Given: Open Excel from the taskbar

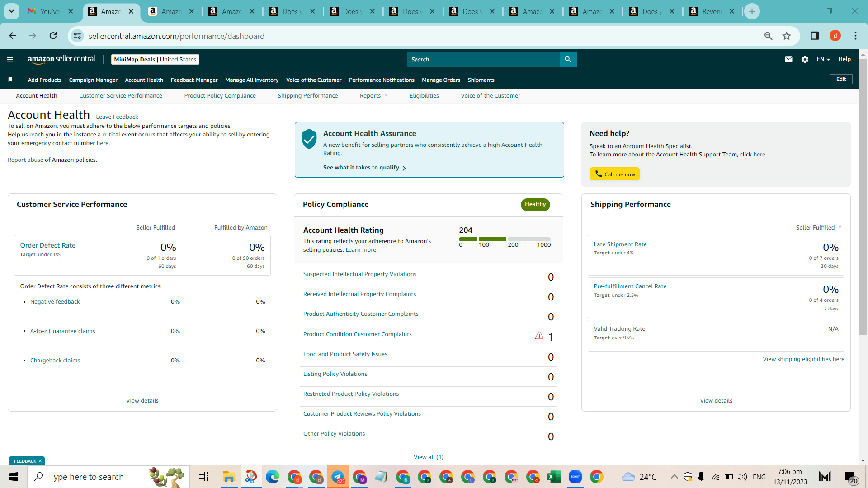Looking at the screenshot, I should pos(554,477).
